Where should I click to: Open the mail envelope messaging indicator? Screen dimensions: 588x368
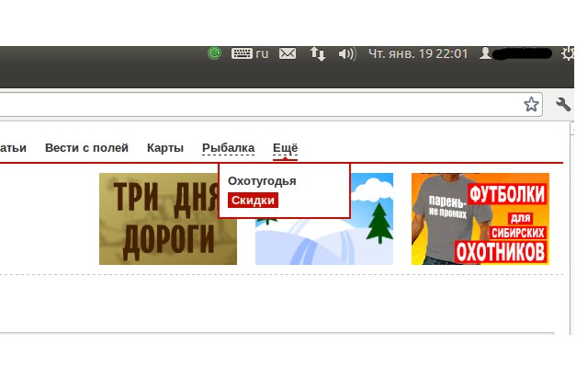click(x=288, y=54)
